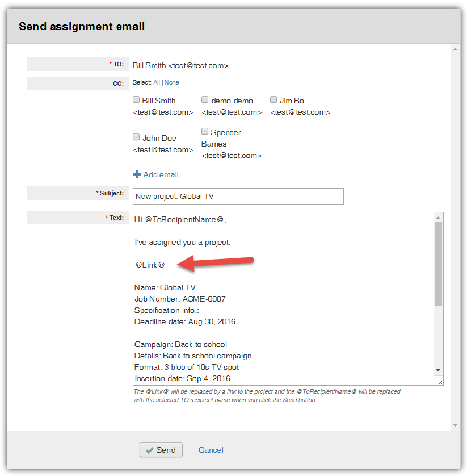Image resolution: width=467 pixels, height=476 pixels.
Task: Enable the demo demo CC checkbox
Action: tap(205, 100)
